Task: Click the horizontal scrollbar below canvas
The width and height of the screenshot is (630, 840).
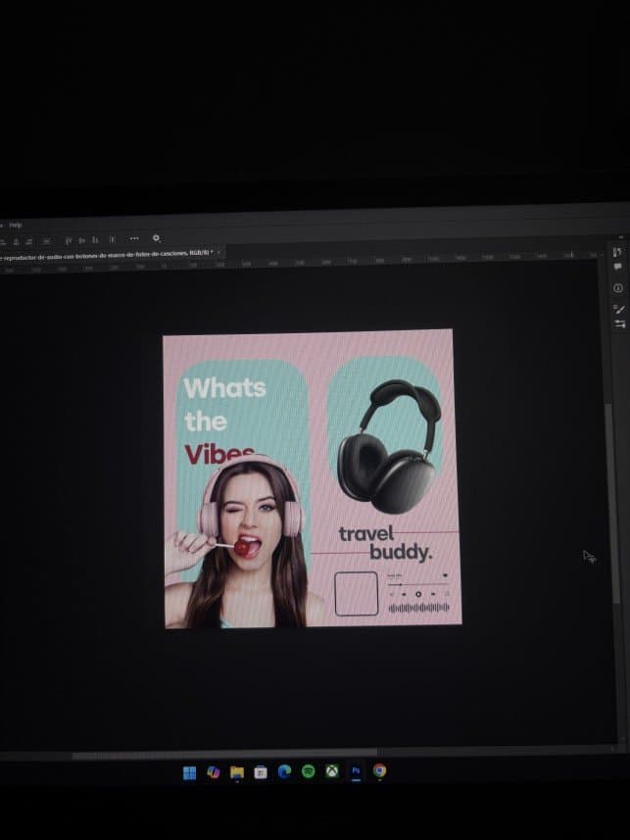Action: [224, 755]
